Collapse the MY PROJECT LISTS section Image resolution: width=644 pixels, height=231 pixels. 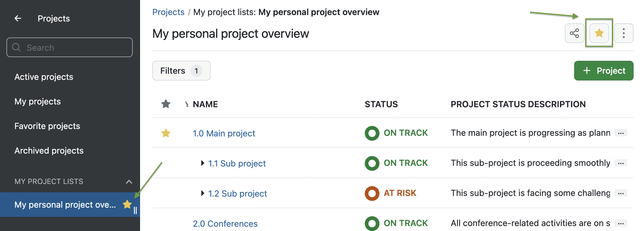pyautogui.click(x=129, y=181)
